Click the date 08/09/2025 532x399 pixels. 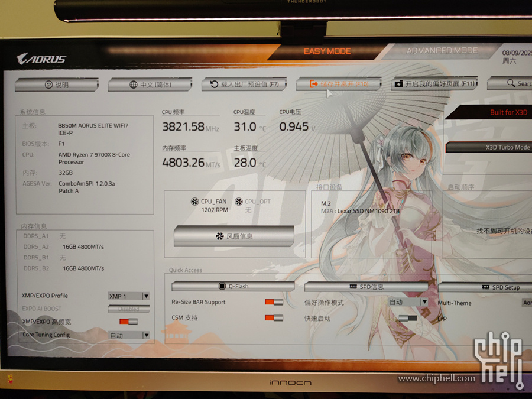(517, 53)
